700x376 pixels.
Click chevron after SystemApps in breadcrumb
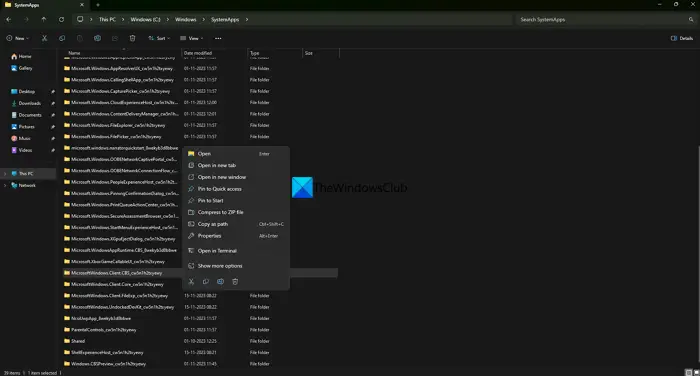246,20
